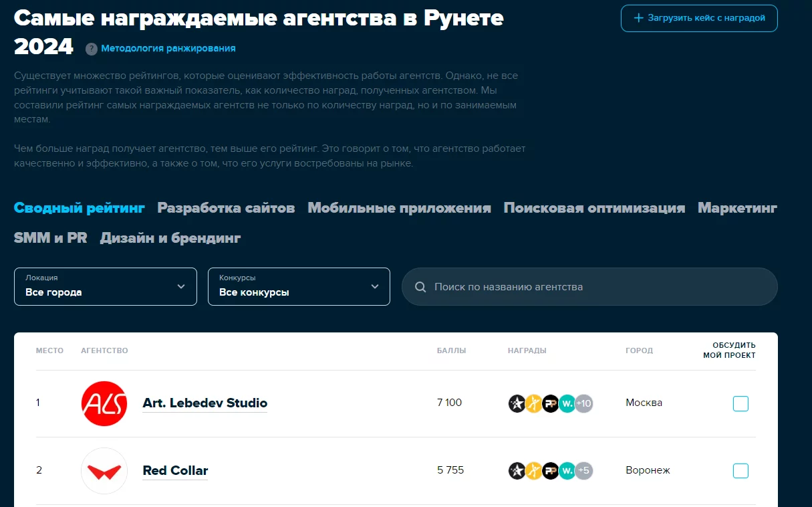Open the Red Collar logo

tap(104, 471)
